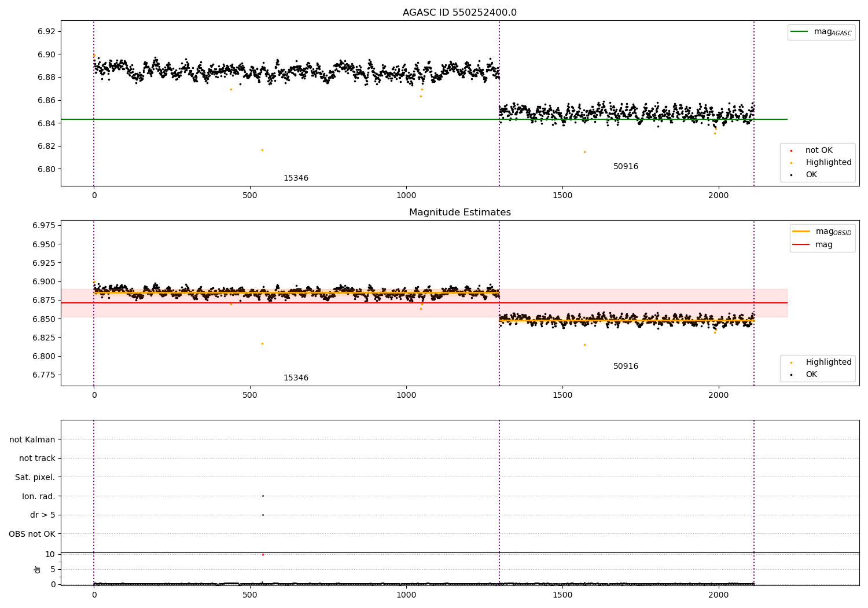Click "not OK" legend entry in top plot
Screen dimensions: 868x608
(x=819, y=151)
